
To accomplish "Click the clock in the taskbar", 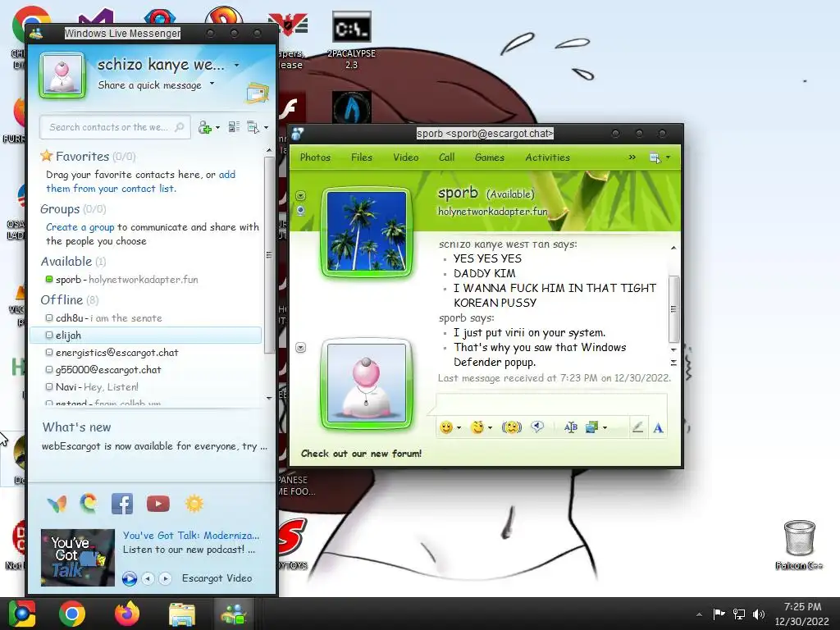I will coord(802,614).
